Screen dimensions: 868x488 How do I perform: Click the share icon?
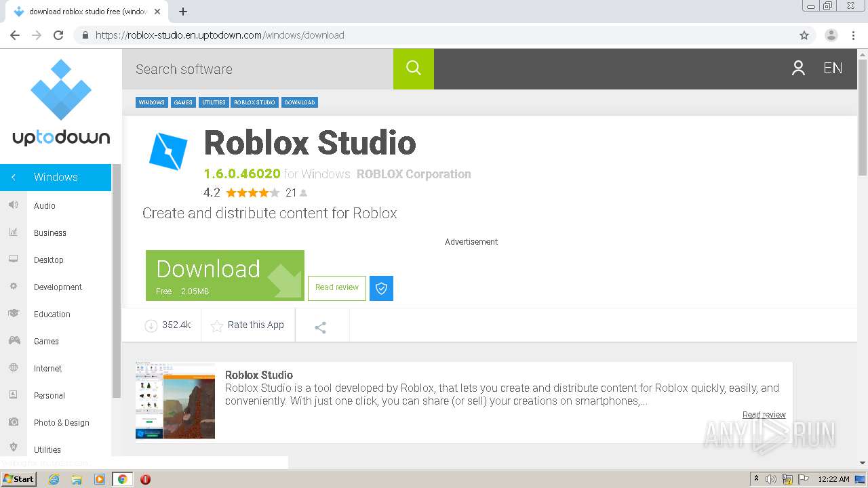[321, 327]
